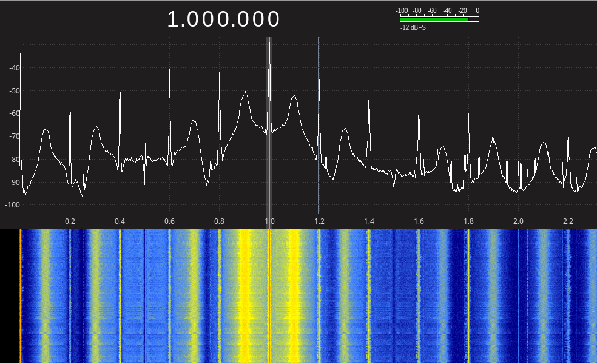Click the gray vertical marker line near 1.2
The height and width of the screenshot is (364, 597).
click(x=319, y=125)
